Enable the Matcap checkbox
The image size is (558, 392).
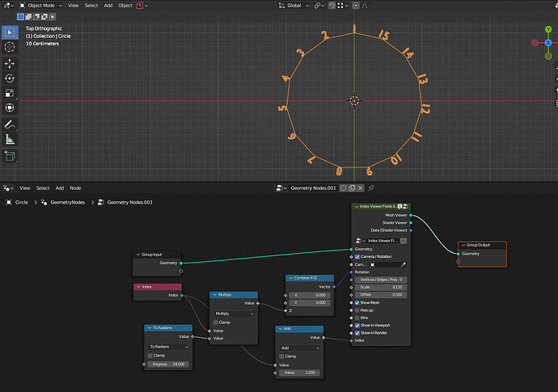point(357,310)
